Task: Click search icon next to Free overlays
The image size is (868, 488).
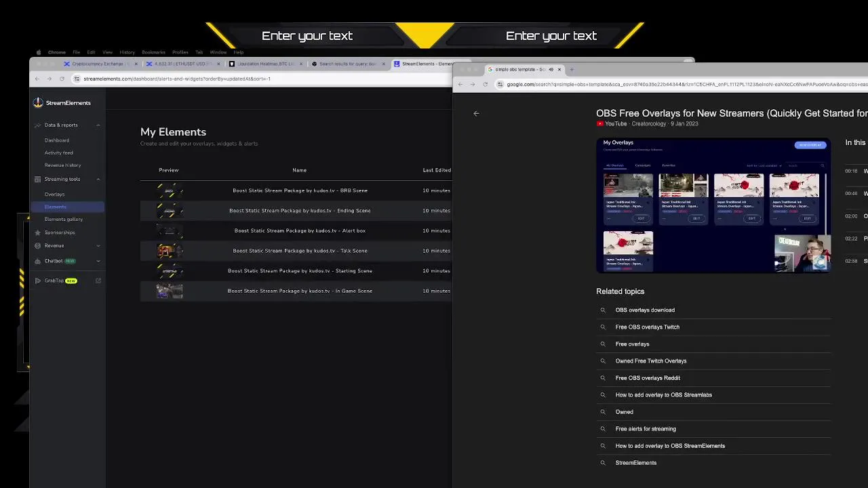Action: click(602, 344)
